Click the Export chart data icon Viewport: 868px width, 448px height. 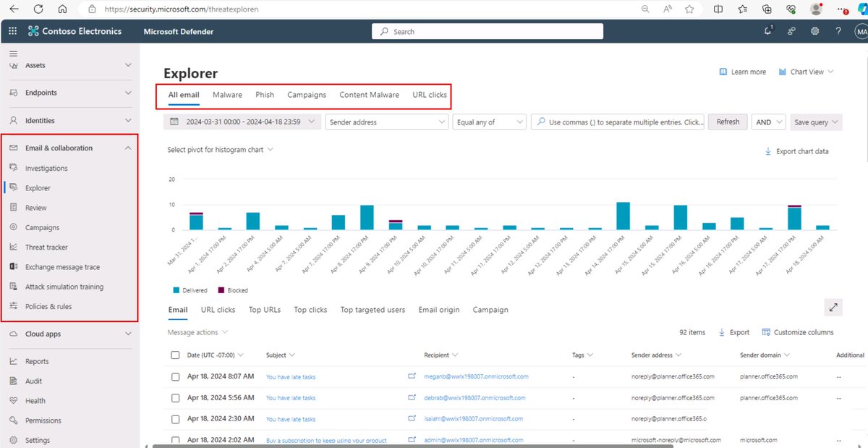click(x=768, y=151)
